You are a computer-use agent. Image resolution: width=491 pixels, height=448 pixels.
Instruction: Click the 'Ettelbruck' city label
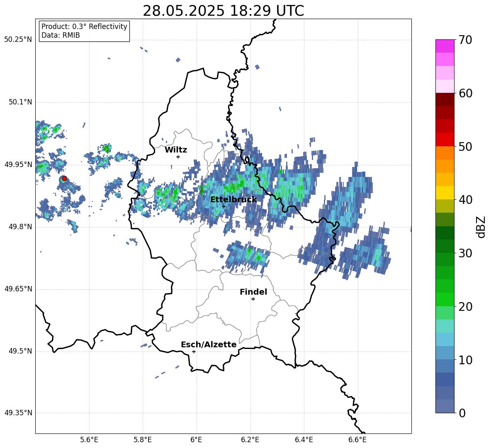[x=233, y=200]
